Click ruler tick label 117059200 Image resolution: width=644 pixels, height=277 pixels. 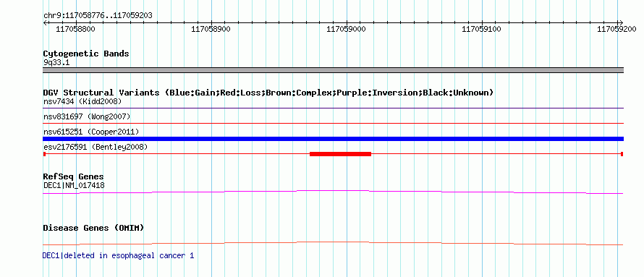[x=617, y=29]
